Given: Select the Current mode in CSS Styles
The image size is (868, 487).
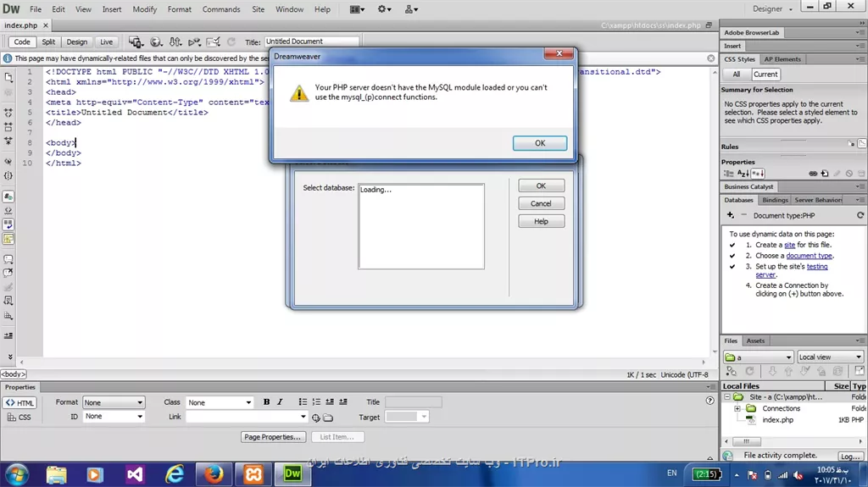Looking at the screenshot, I should click(x=765, y=75).
